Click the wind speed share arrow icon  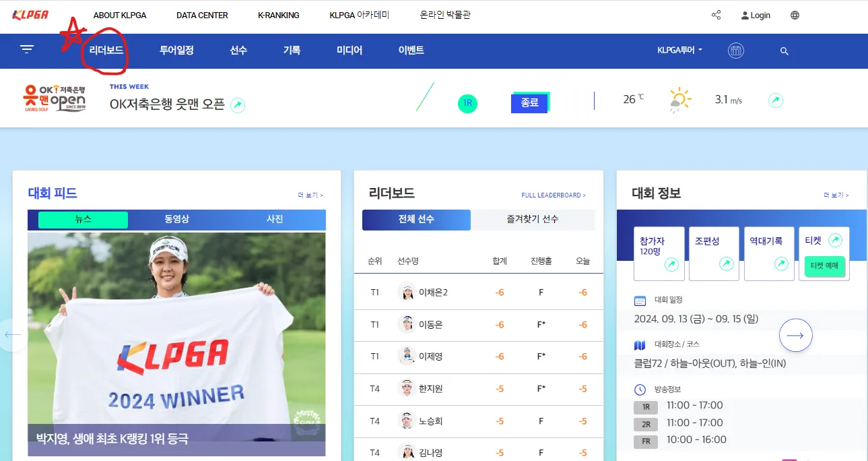[x=775, y=98]
